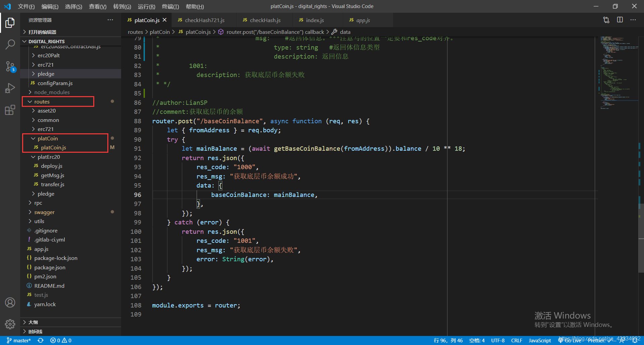Expand the utils folder
This screenshot has height=345, width=644.
click(70, 221)
